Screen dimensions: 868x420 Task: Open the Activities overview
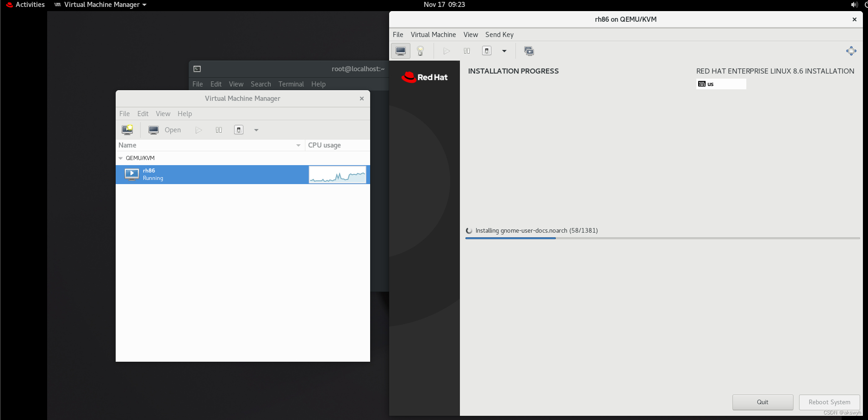pos(25,5)
